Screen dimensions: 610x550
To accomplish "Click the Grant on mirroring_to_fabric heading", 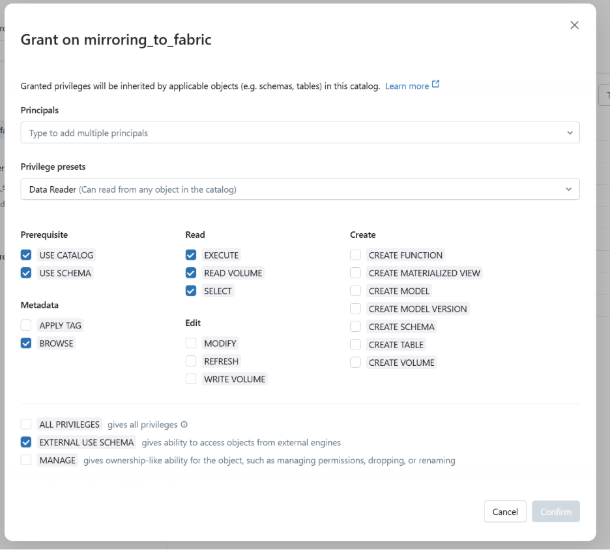I will (116, 40).
